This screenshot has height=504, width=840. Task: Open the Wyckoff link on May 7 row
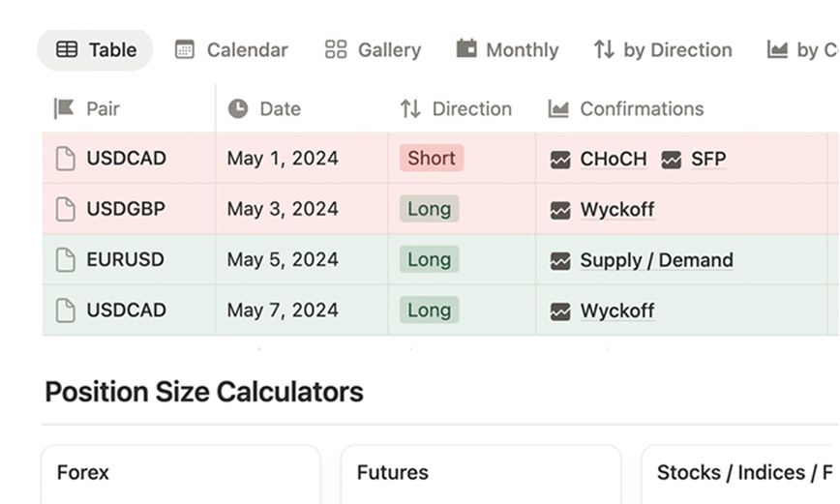[x=616, y=311]
